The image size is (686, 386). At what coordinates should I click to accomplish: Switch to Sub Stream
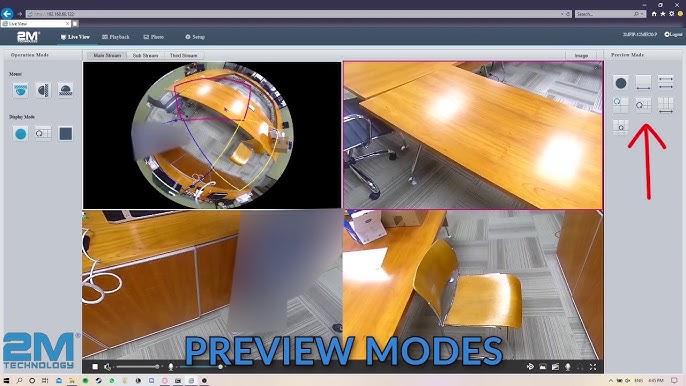coord(145,56)
